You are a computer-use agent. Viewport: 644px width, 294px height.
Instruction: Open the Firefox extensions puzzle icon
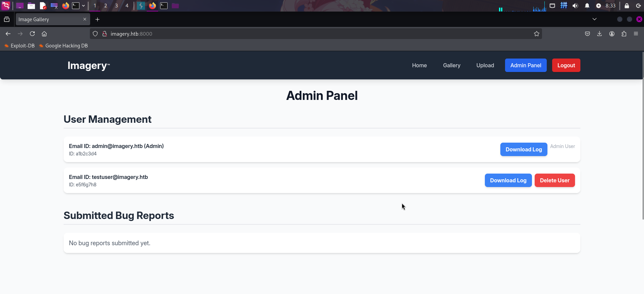click(624, 34)
